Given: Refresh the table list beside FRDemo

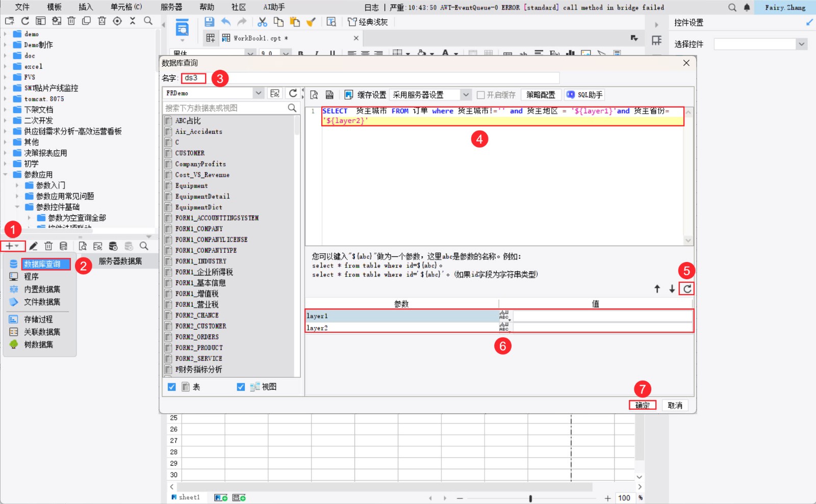Looking at the screenshot, I should (x=293, y=93).
